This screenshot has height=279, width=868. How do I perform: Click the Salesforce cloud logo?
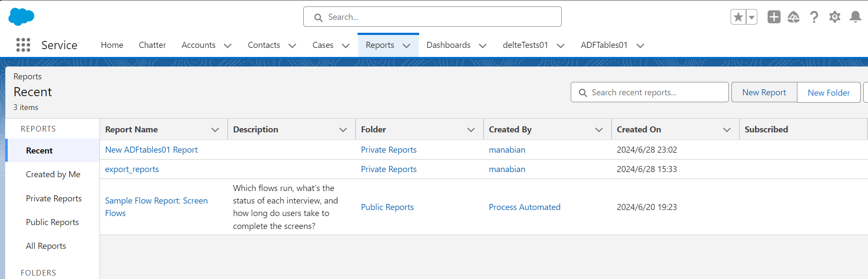point(21,17)
